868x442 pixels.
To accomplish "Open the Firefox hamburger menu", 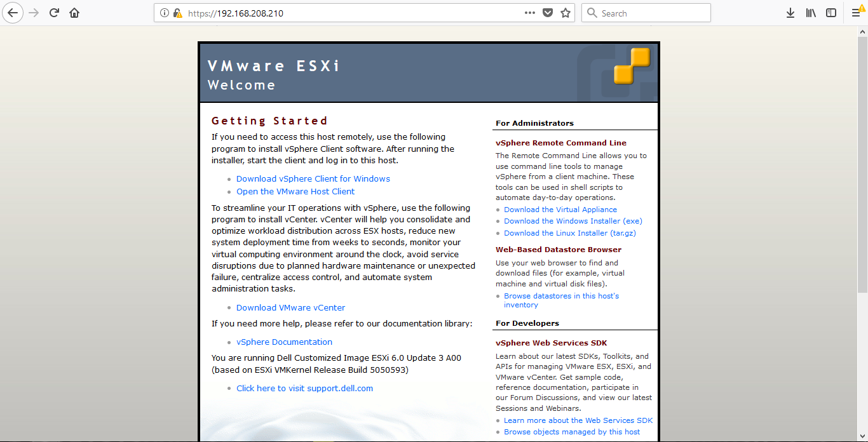I will pyautogui.click(x=856, y=13).
